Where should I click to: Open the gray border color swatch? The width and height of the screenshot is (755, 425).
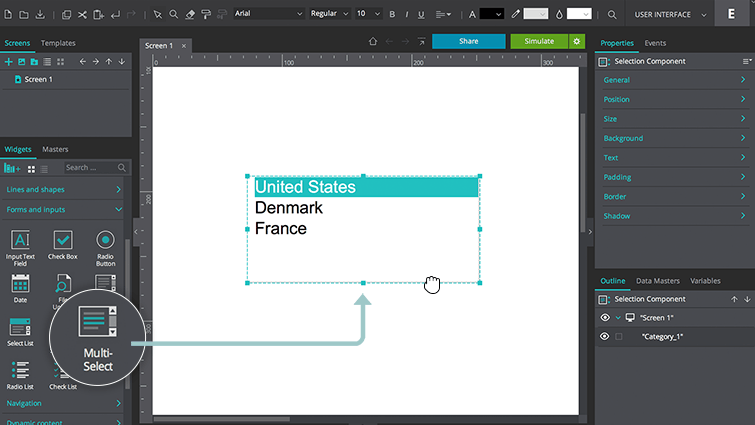pos(535,14)
